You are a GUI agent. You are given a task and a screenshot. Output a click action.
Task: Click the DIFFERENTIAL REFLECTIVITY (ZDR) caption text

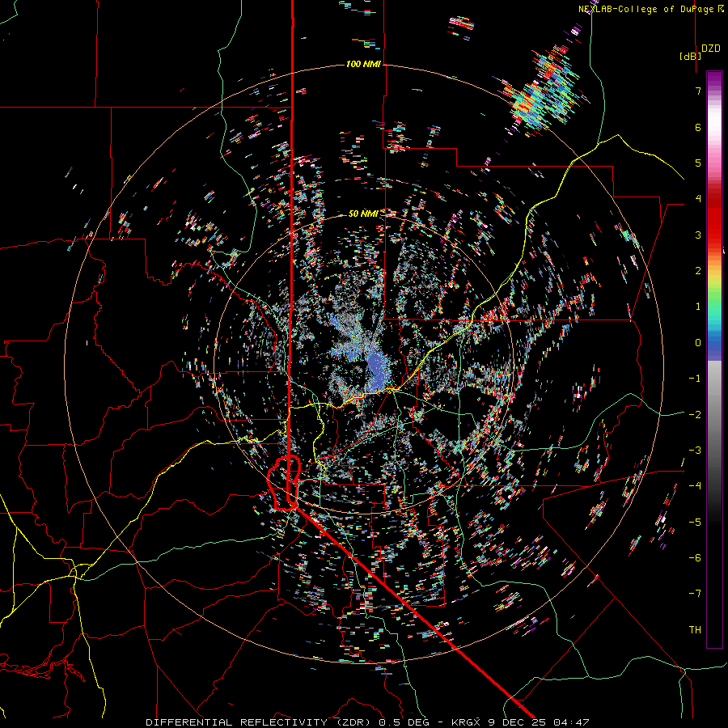259,722
